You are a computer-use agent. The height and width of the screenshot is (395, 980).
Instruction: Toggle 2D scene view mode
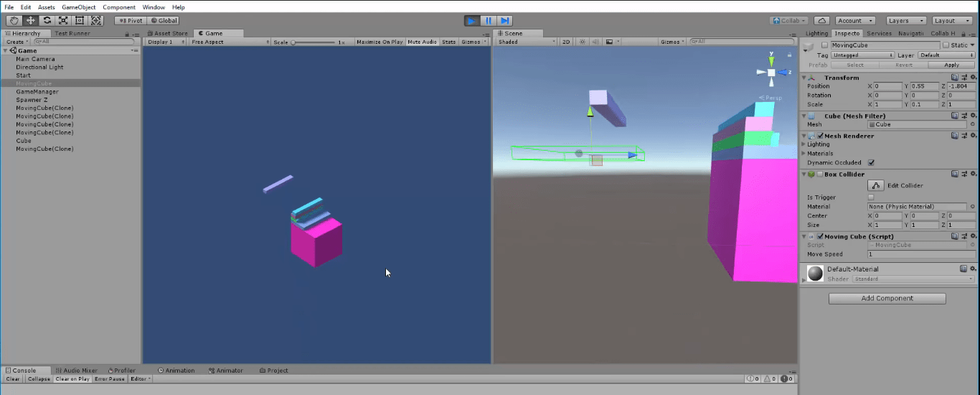point(566,42)
